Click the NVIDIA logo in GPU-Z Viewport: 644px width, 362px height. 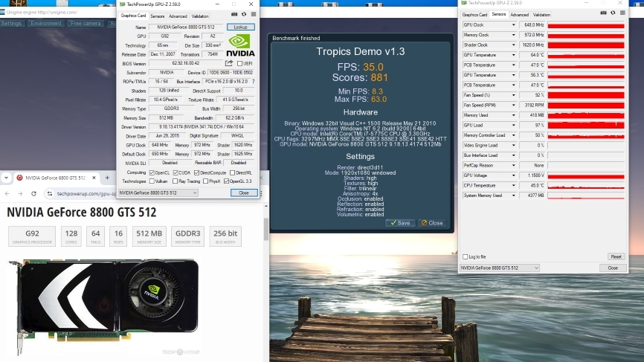click(x=240, y=45)
